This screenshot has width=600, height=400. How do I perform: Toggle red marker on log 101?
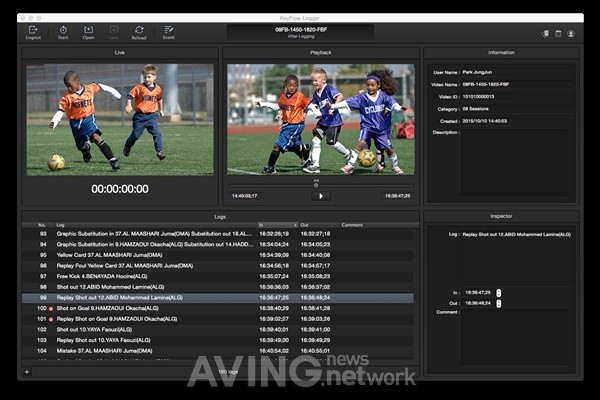pos(51,319)
